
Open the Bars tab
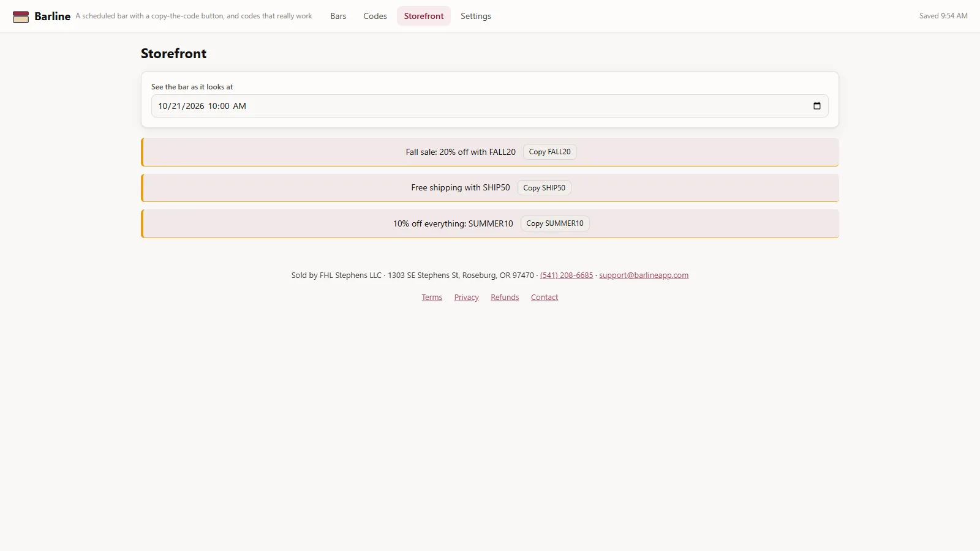(x=338, y=16)
